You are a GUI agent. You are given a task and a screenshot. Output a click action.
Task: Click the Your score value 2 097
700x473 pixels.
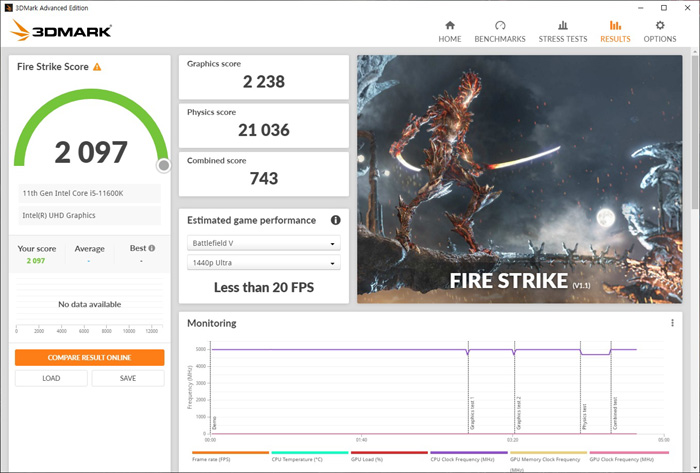pos(36,261)
